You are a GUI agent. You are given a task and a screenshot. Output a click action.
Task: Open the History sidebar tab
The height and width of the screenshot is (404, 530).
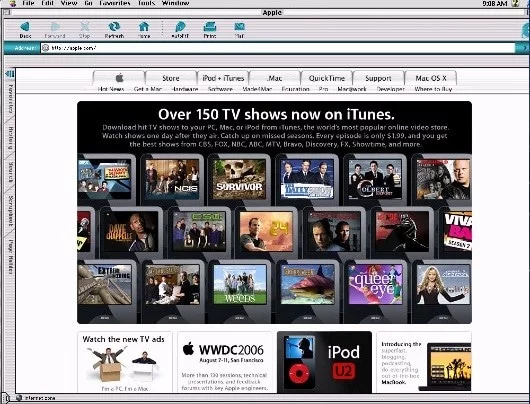point(10,138)
